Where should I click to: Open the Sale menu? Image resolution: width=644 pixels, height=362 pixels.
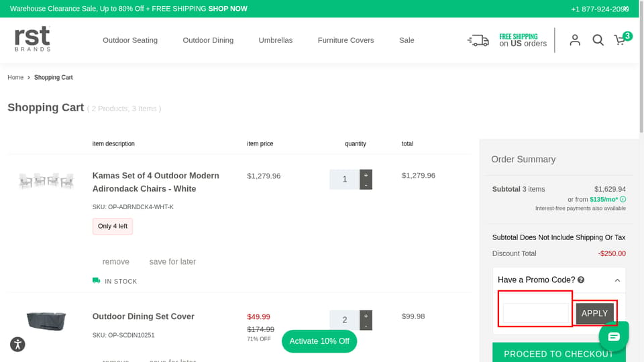(x=407, y=40)
